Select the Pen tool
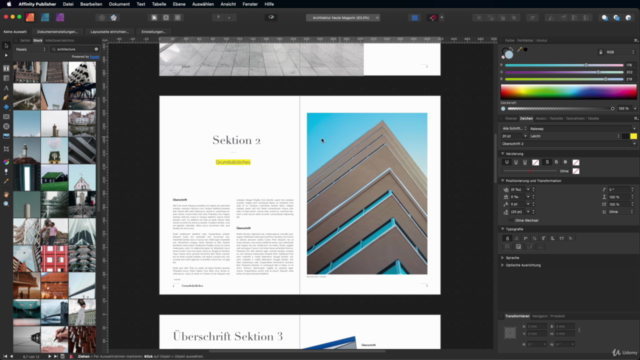 [x=6, y=98]
